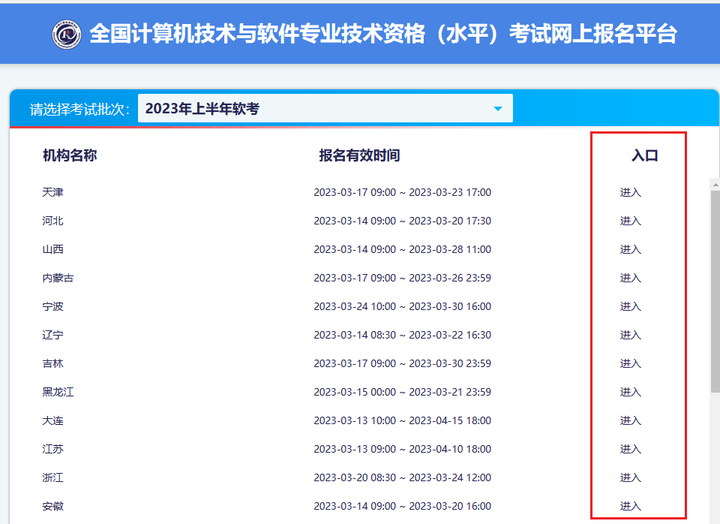This screenshot has height=524, width=720.
Task: Select the 浙江 institution name
Action: 53,478
